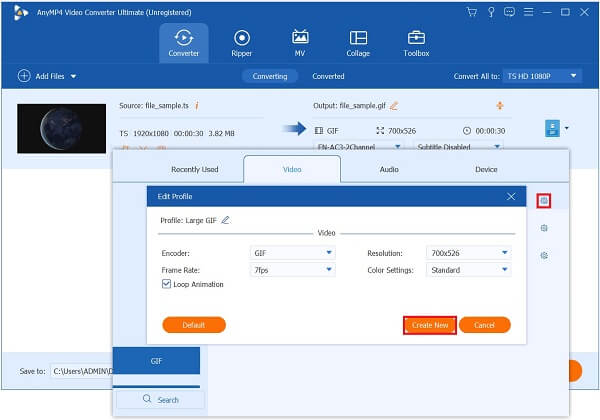Click the third custom profile gear icon
This screenshot has height=420, width=600.
tap(544, 255)
